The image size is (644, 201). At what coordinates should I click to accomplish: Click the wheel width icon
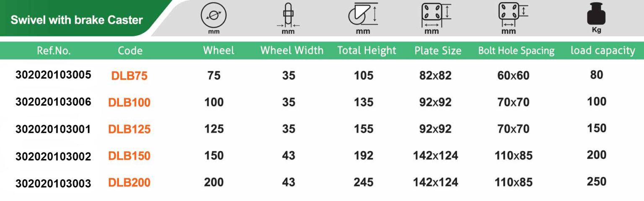pos(288,14)
